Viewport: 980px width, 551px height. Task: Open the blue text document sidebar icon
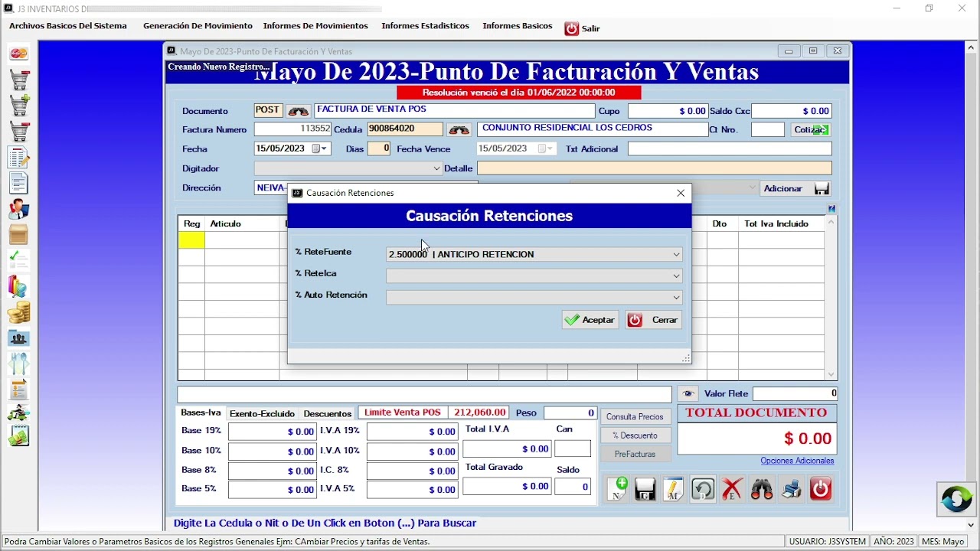tap(19, 183)
